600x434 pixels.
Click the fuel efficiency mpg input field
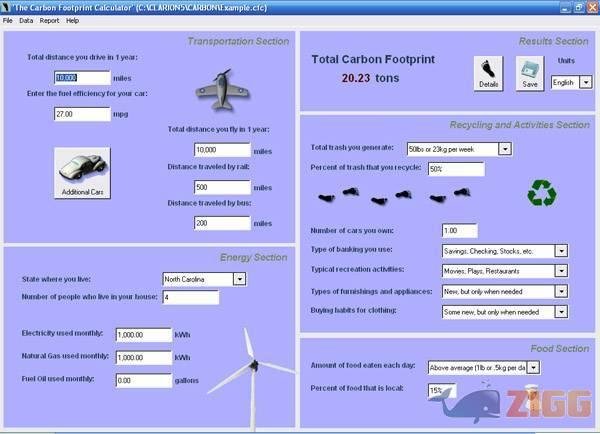[82, 114]
